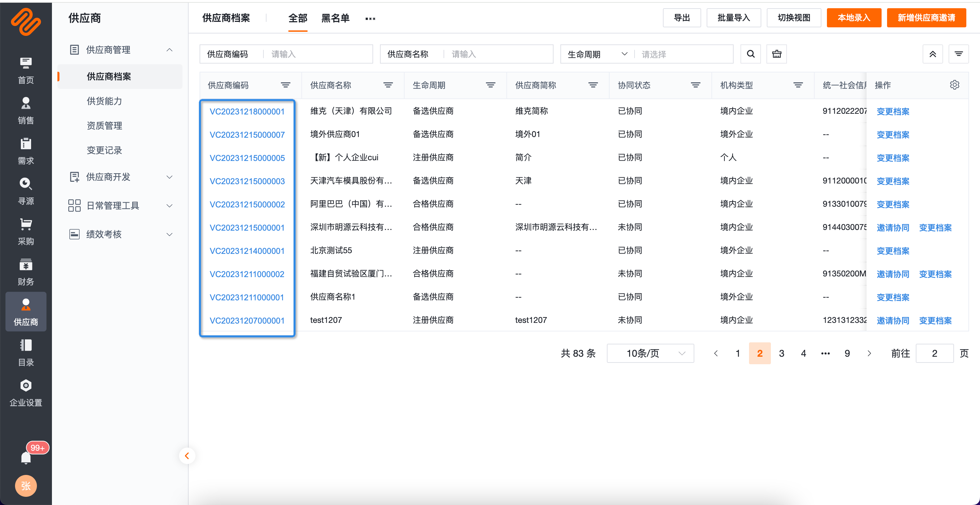Open the advanced filter icon at far right
Image resolution: width=980 pixels, height=505 pixels.
959,54
